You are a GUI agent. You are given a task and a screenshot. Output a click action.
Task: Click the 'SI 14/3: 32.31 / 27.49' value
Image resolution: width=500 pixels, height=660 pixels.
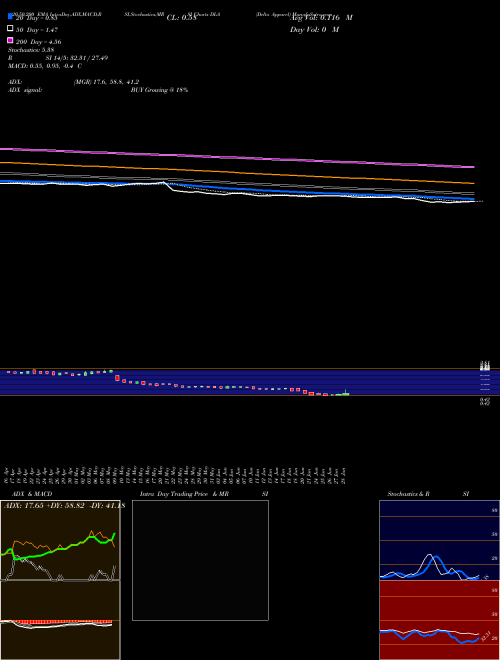[x=77, y=58]
